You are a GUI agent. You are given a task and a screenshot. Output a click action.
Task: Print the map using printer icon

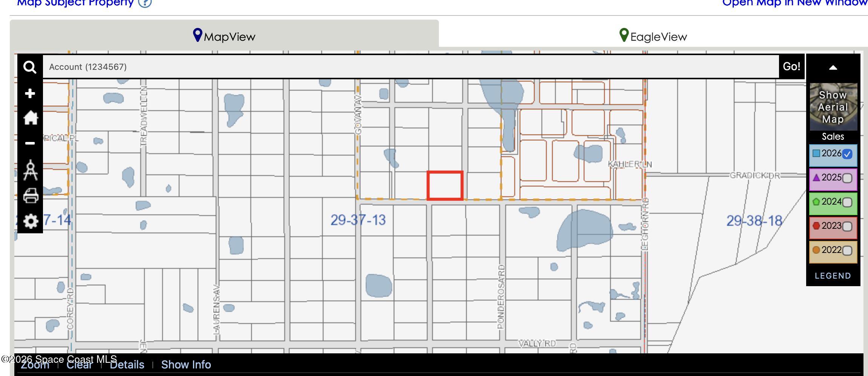point(31,196)
